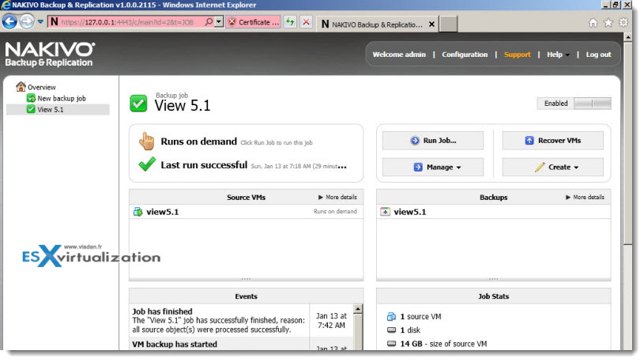Image resolution: width=644 pixels, height=362 pixels.
Task: Click the Recover VMs button
Action: point(553,141)
